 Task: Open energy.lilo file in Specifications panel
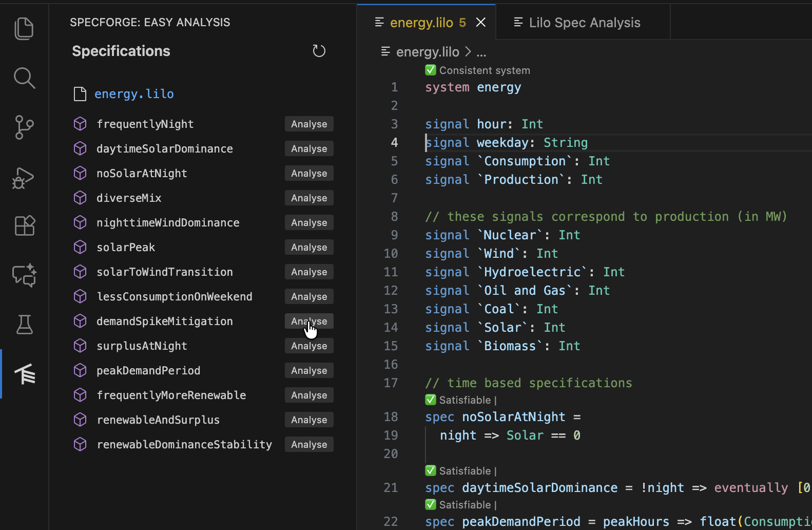tap(134, 94)
